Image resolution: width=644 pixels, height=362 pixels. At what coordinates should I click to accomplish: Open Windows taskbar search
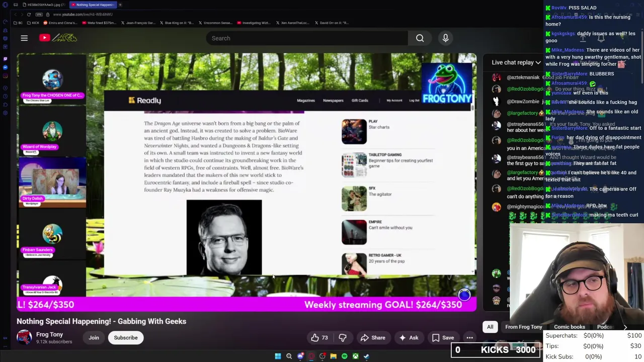tap(289, 356)
